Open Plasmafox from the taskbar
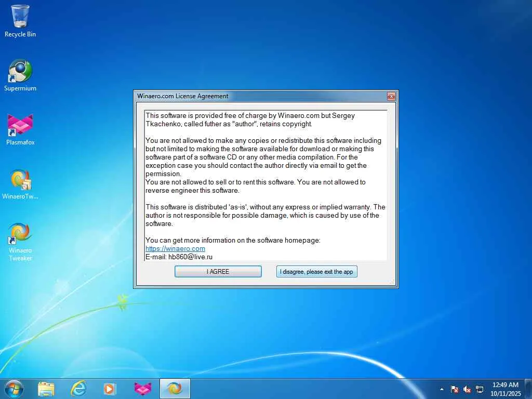532x399 pixels. 143,389
